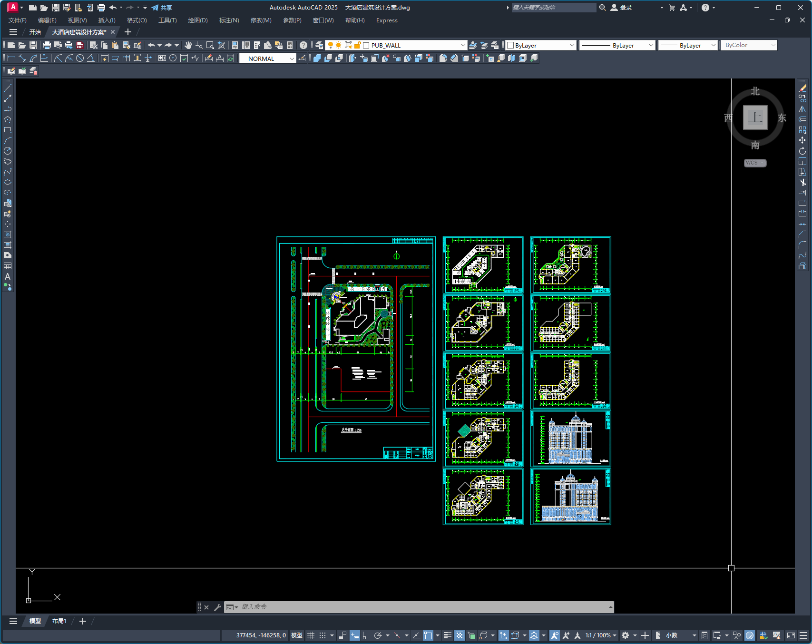Click the Dimension Update icon

tap(231, 58)
